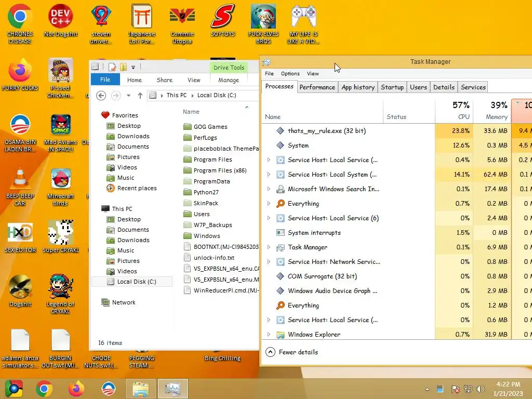Viewport: 532px width, 399px height.
Task: Open the CHRONES DISEASE Chrome desktop icon
Action: (20, 24)
